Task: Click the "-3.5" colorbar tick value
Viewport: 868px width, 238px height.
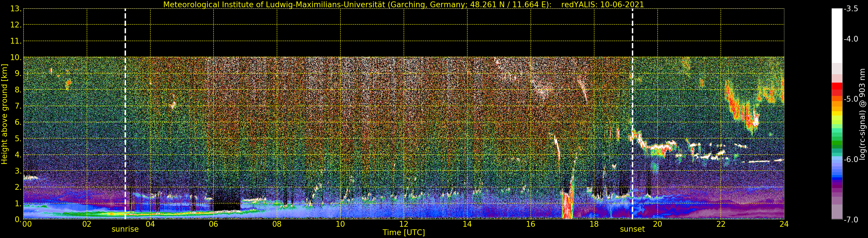Action: coord(851,9)
